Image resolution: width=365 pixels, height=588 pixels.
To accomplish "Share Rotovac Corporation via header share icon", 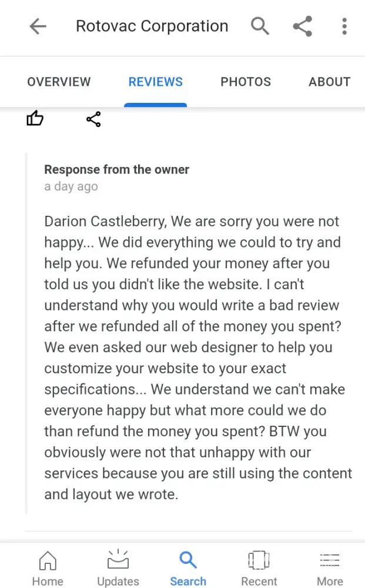I will tap(302, 26).
